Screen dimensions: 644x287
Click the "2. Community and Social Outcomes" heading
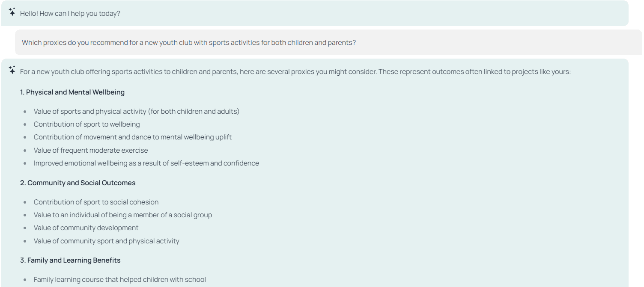[78, 183]
